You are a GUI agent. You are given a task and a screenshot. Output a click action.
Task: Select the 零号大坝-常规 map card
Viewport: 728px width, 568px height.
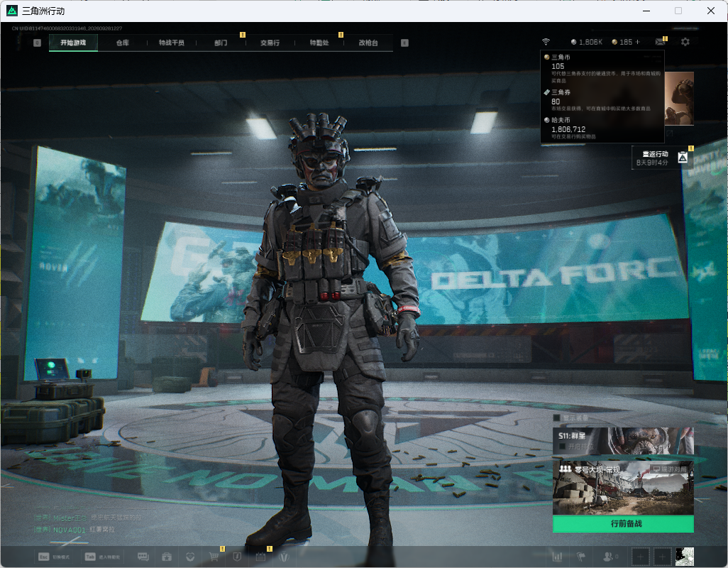(x=623, y=488)
